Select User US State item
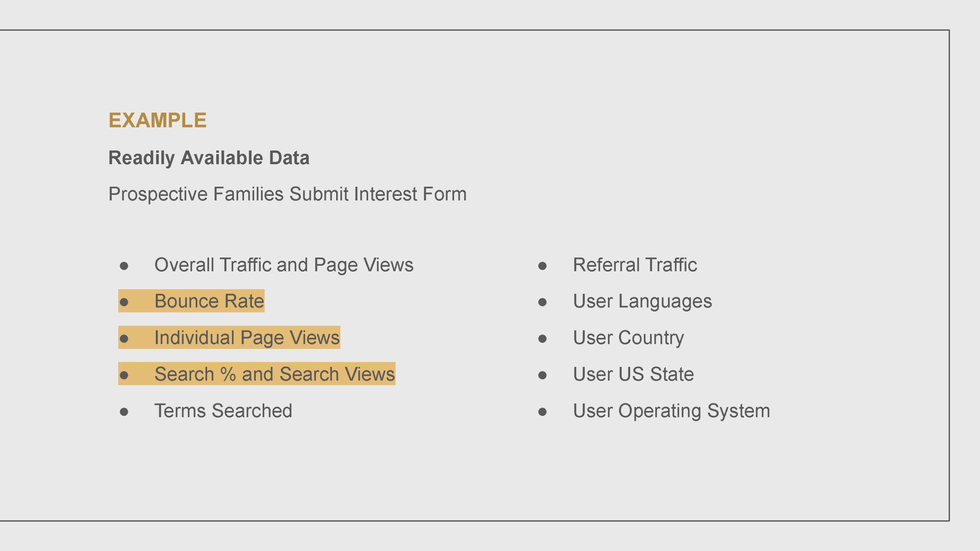Viewport: 980px width, 551px height. coord(633,374)
